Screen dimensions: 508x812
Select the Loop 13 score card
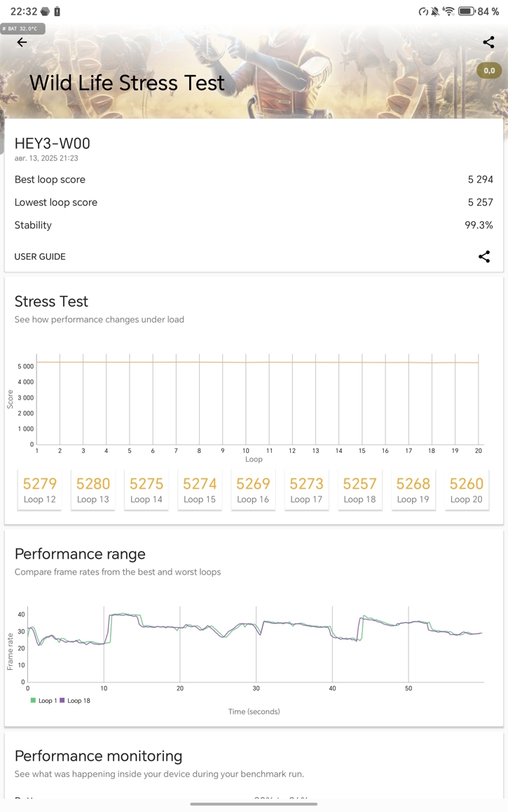93,489
